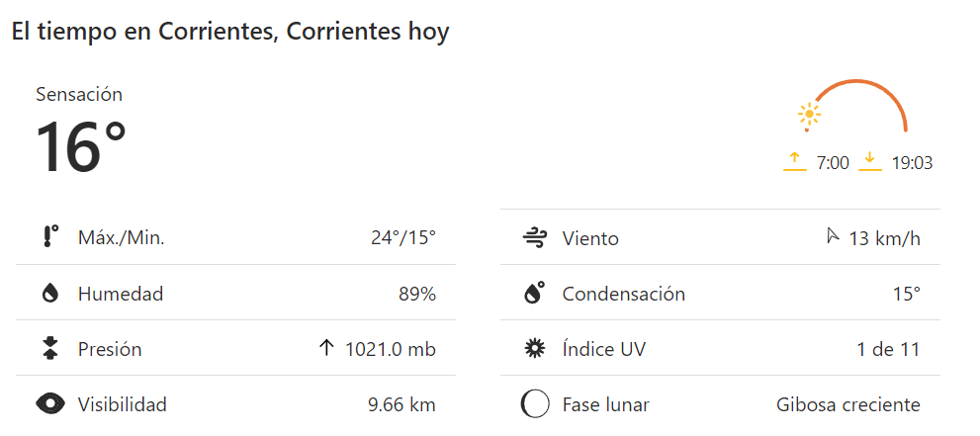Click the sunset arrow icon
The width and height of the screenshot is (980, 436).
[870, 161]
